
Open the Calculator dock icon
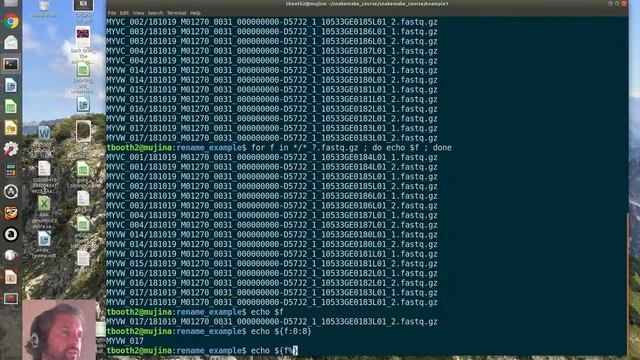point(11,170)
